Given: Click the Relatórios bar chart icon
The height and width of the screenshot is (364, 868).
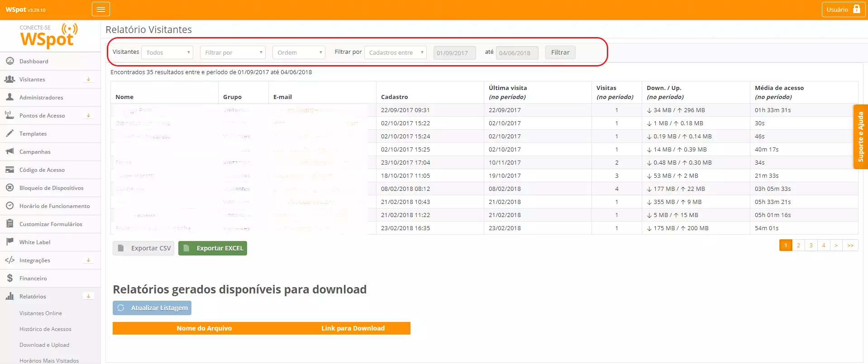Looking at the screenshot, I should [10, 296].
